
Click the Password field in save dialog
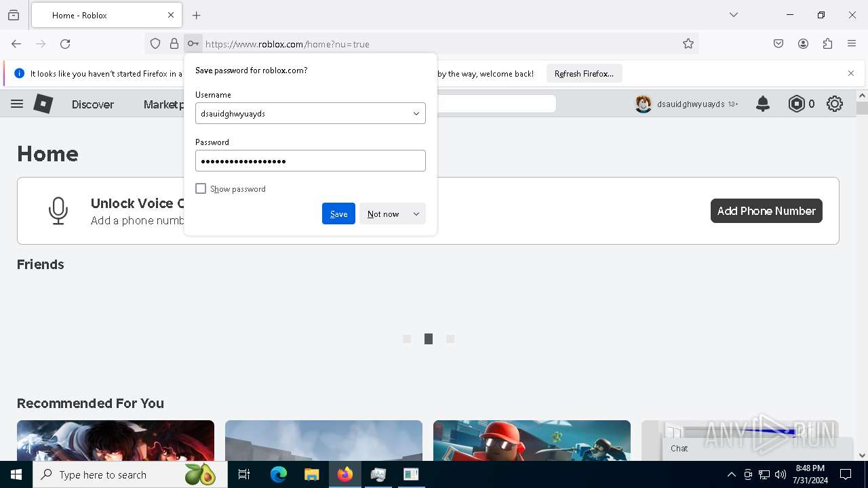pyautogui.click(x=311, y=161)
